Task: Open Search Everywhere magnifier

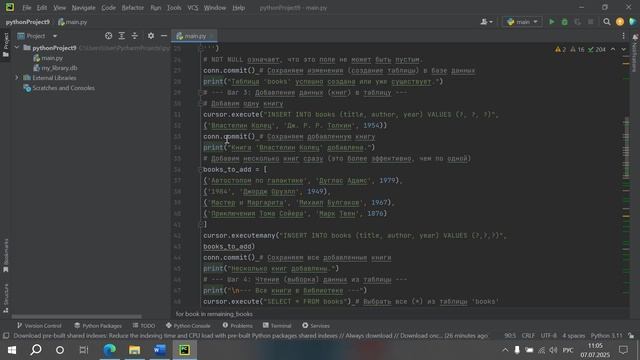Action: point(607,22)
